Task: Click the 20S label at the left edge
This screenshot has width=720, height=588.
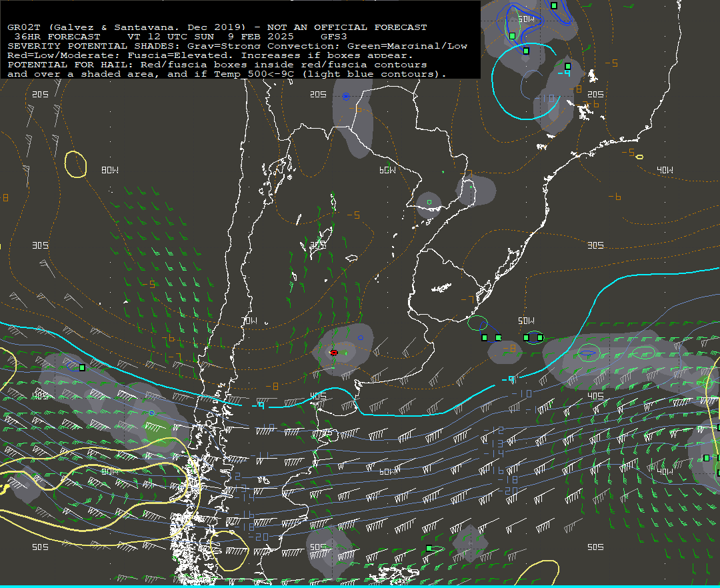Action: pyautogui.click(x=41, y=94)
